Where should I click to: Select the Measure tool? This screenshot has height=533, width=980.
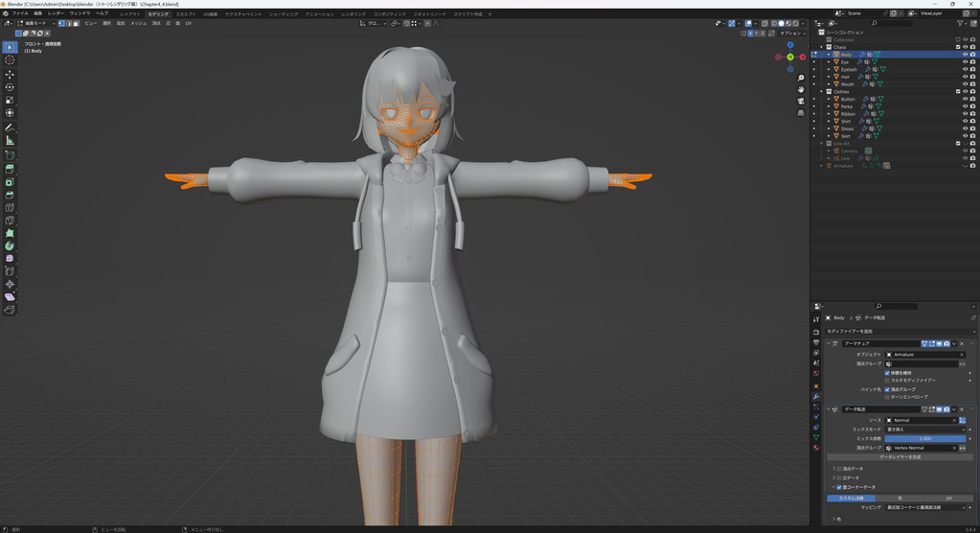[x=10, y=141]
